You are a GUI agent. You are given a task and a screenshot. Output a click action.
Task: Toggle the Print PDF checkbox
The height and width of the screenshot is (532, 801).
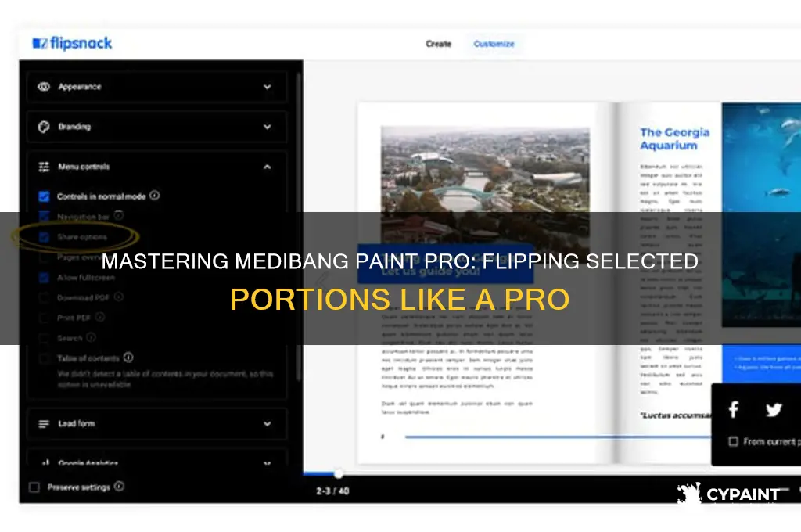tap(44, 318)
